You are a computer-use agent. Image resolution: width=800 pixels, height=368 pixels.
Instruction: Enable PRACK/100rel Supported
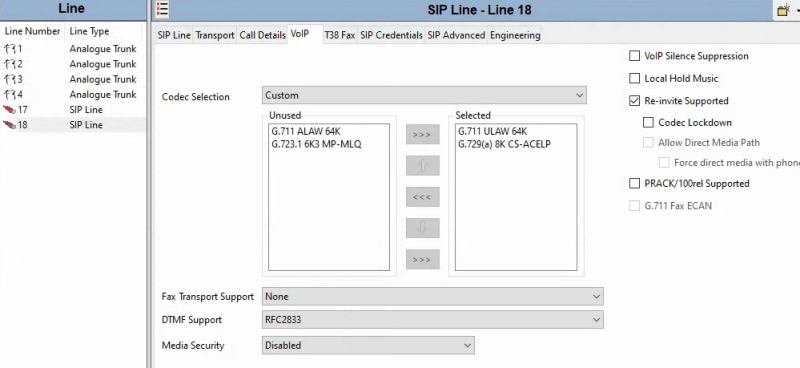634,183
